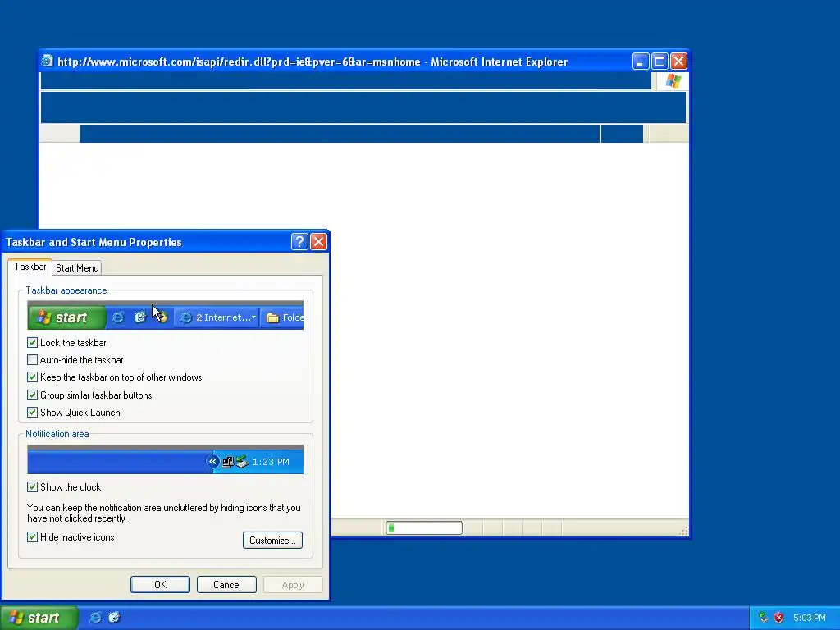Click the taskbar appearance preview image
This screenshot has height=630, width=840.
coord(165,315)
